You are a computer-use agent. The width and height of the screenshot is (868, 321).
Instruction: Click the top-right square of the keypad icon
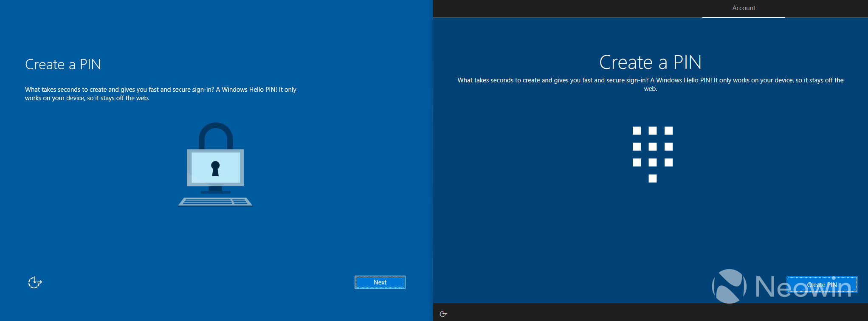coord(669,131)
